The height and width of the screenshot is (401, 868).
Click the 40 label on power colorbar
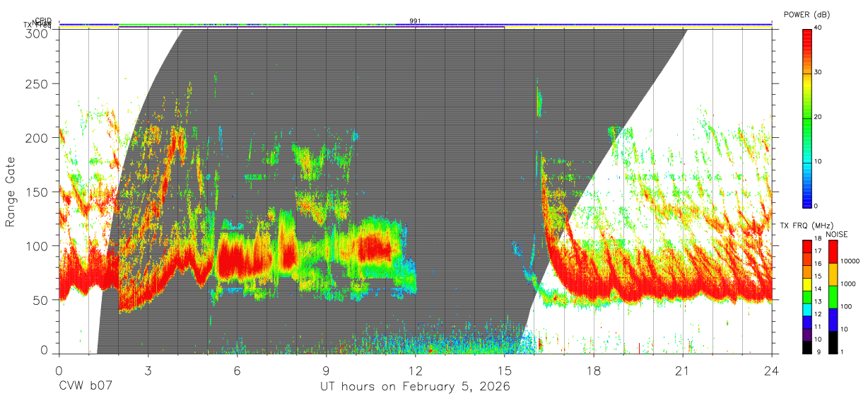click(x=819, y=28)
